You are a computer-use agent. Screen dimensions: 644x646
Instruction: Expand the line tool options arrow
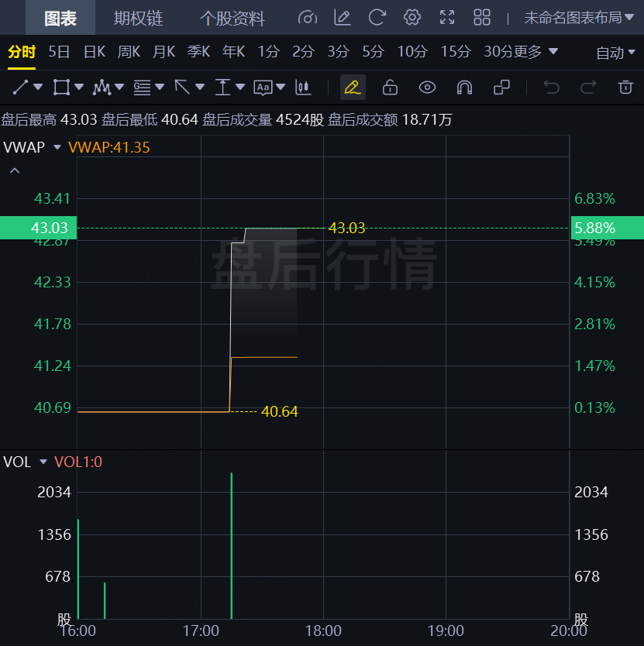(x=38, y=87)
